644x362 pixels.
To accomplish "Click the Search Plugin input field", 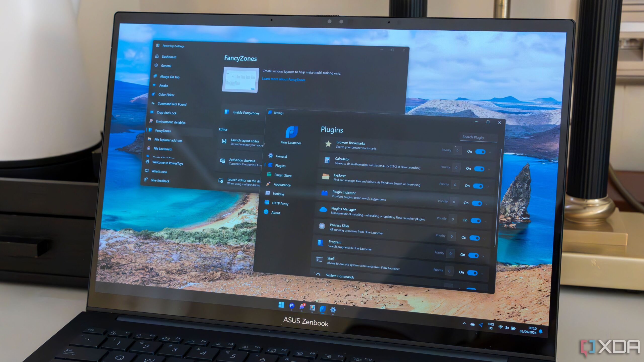I will pos(473,137).
